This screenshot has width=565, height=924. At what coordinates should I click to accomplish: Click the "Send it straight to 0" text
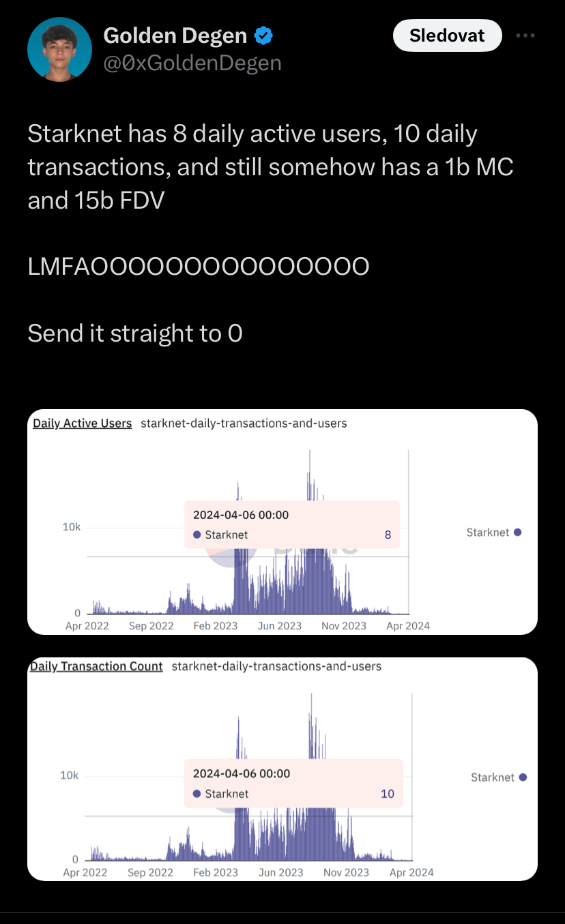pos(135,333)
